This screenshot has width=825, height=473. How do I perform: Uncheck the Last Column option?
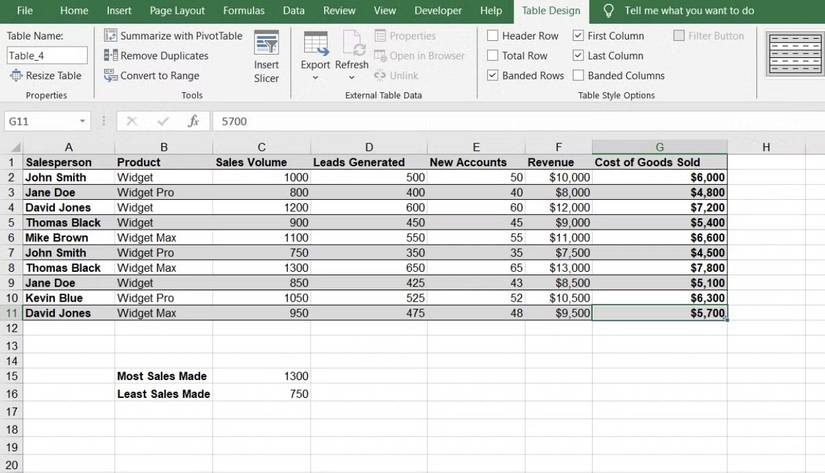[579, 56]
